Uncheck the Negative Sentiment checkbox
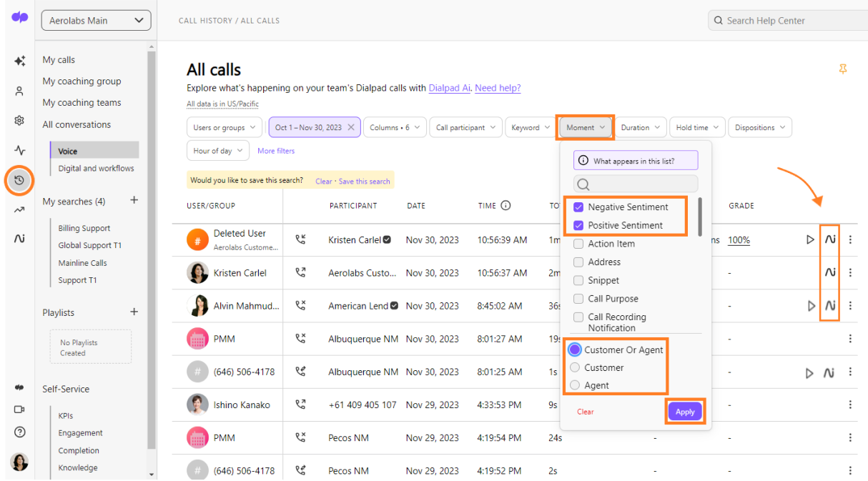Image resolution: width=868 pixels, height=481 pixels. point(578,207)
